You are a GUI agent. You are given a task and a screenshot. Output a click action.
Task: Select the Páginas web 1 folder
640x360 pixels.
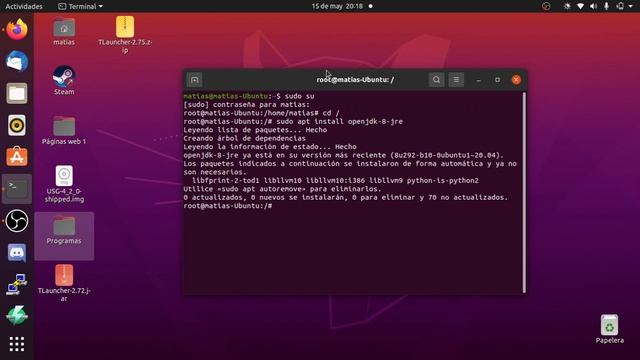[64, 131]
